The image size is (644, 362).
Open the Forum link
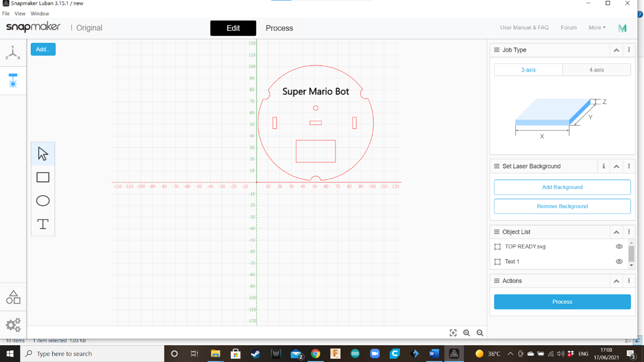(x=569, y=28)
